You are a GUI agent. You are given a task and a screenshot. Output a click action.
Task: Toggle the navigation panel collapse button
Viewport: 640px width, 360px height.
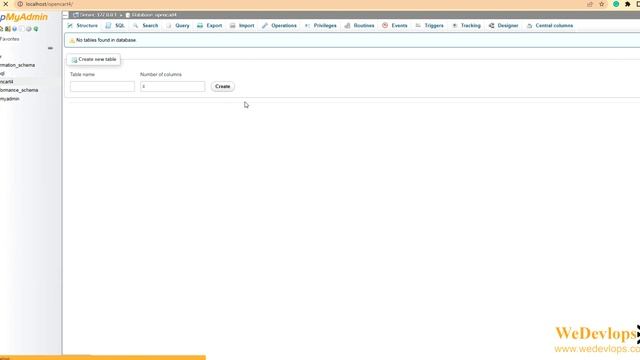click(65, 15)
